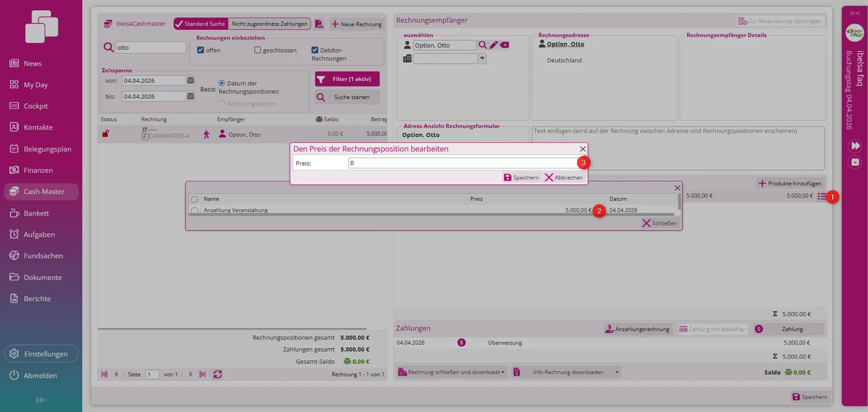Click the ibelsa FAQ icon
This screenshot has height=412, width=868.
855,33
